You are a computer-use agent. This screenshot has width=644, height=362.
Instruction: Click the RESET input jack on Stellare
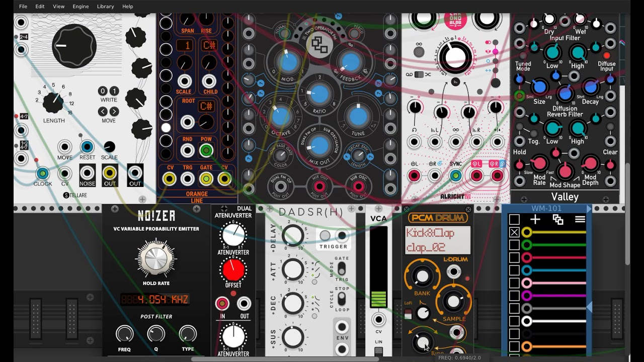tap(87, 147)
